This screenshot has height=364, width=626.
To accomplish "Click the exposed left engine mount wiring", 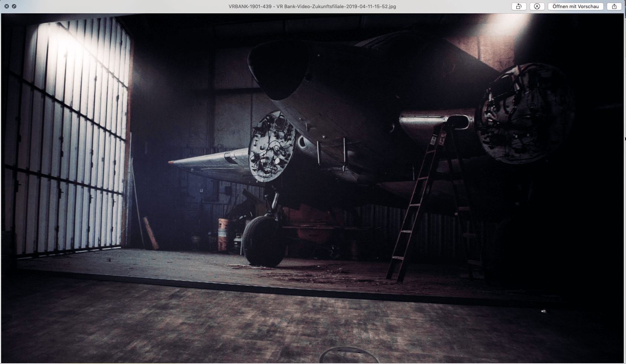I will [271, 147].
